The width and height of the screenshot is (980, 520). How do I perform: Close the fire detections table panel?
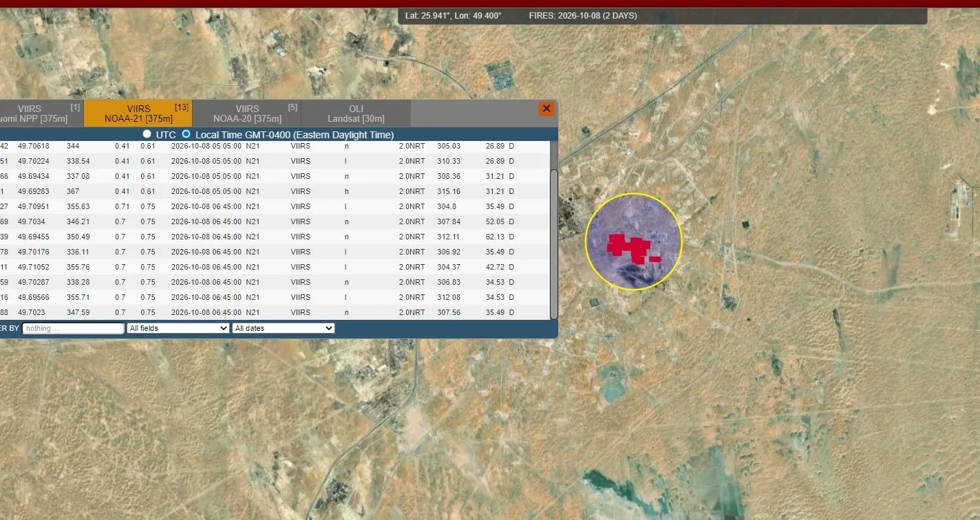point(546,109)
